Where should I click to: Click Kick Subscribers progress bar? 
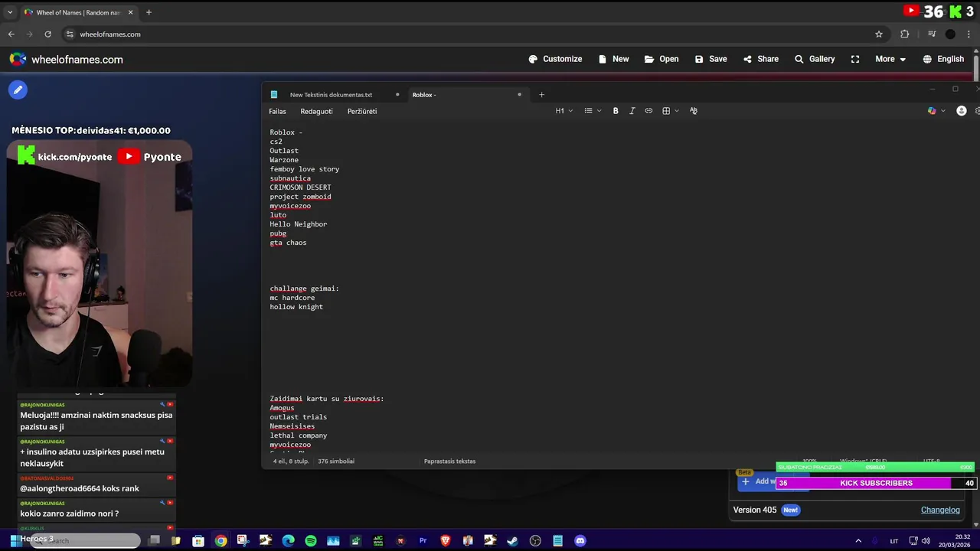pyautogui.click(x=876, y=483)
